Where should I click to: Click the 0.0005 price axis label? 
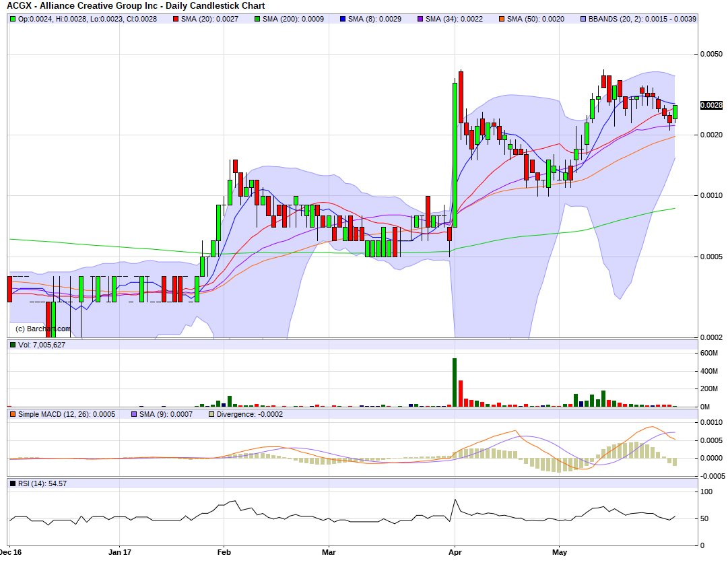coord(711,257)
